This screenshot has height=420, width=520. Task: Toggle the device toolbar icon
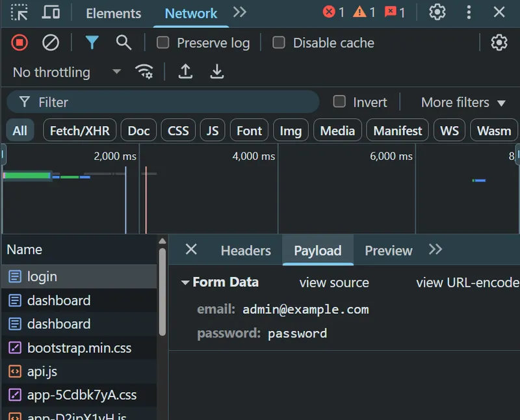coord(51,12)
